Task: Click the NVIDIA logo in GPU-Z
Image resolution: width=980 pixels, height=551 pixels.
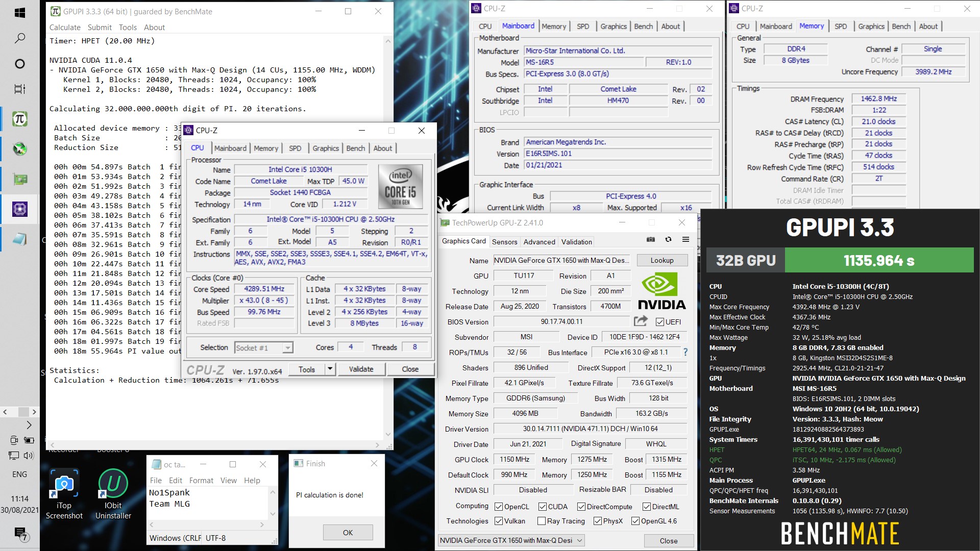Action: click(661, 291)
